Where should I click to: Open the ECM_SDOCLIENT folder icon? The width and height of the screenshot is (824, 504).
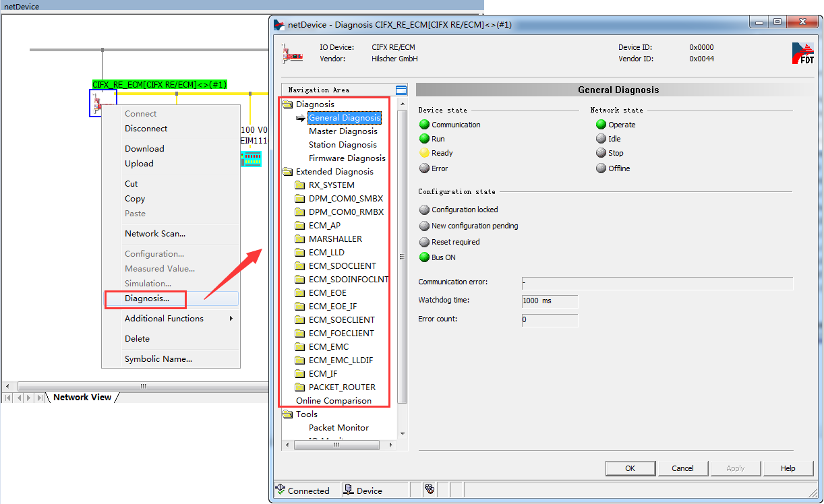pos(300,266)
